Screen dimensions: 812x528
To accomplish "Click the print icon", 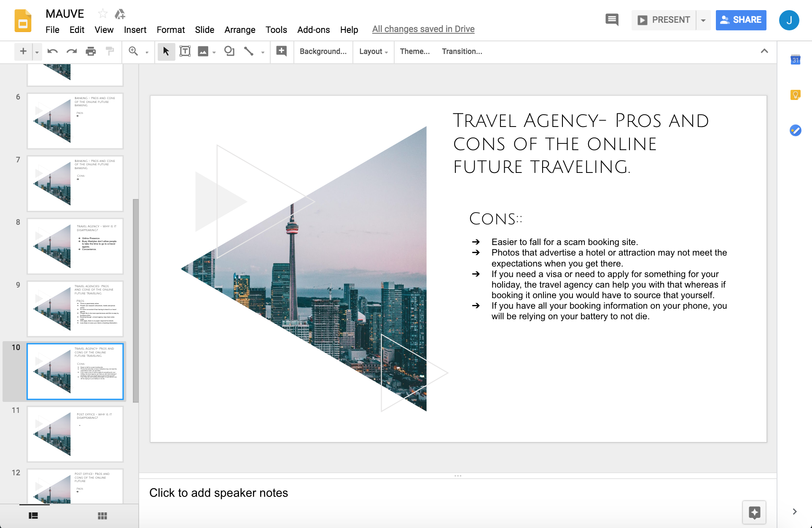I will click(91, 51).
